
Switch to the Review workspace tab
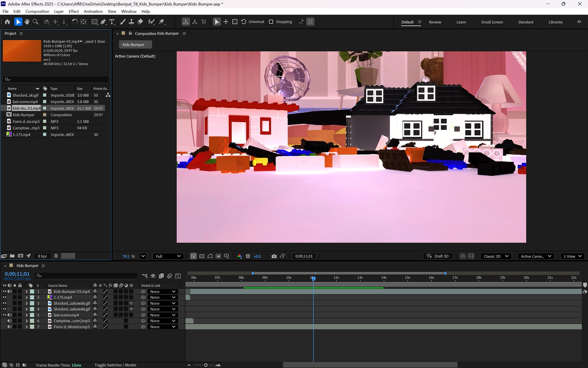pos(435,22)
